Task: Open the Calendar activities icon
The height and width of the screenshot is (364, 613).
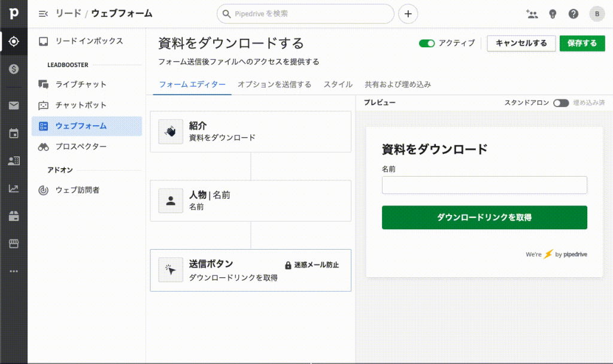Action: (x=13, y=134)
